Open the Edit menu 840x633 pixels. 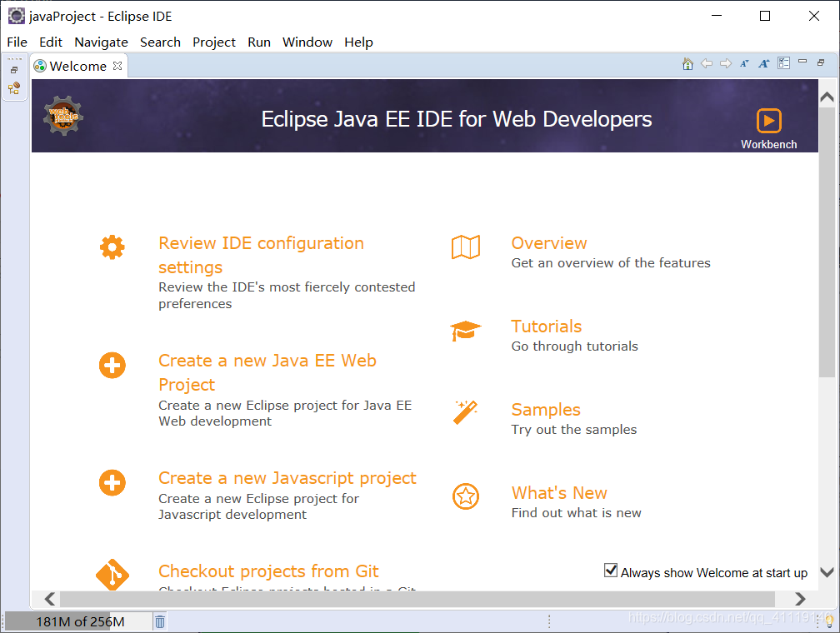(51, 42)
